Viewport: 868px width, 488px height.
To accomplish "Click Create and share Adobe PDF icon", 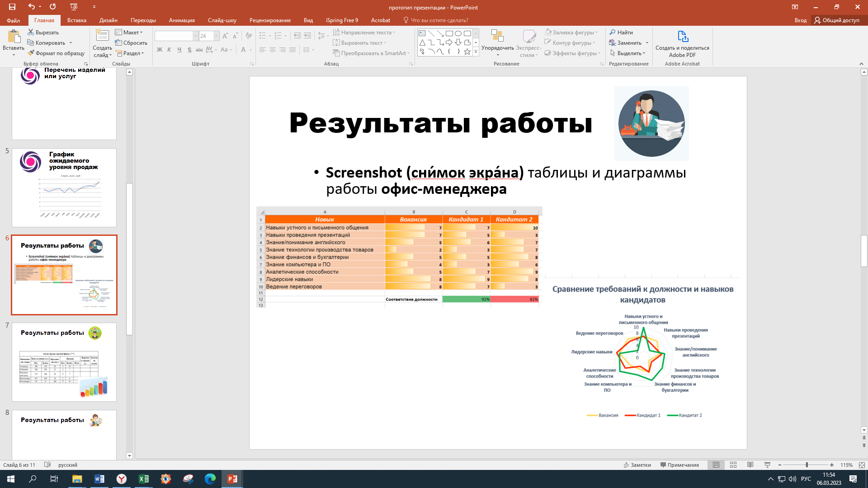I will pos(682,37).
